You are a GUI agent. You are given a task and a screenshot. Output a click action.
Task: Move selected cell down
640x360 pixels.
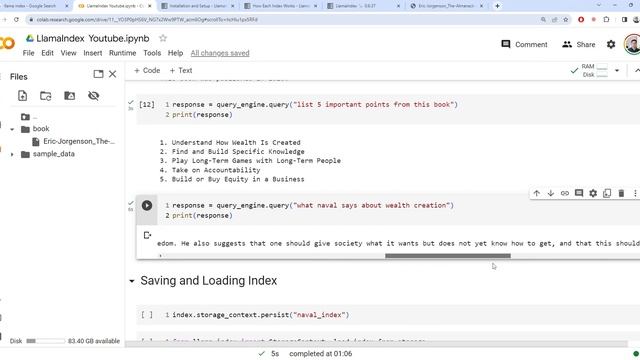(x=551, y=193)
